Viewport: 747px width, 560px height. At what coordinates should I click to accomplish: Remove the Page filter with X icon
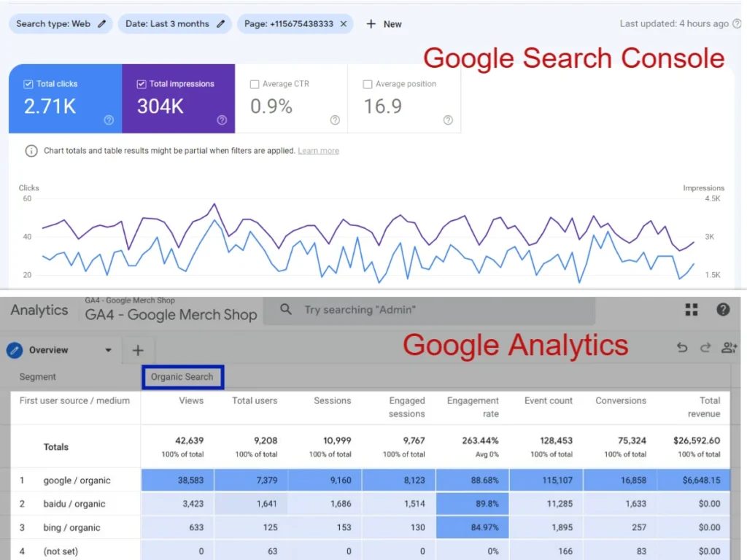343,24
